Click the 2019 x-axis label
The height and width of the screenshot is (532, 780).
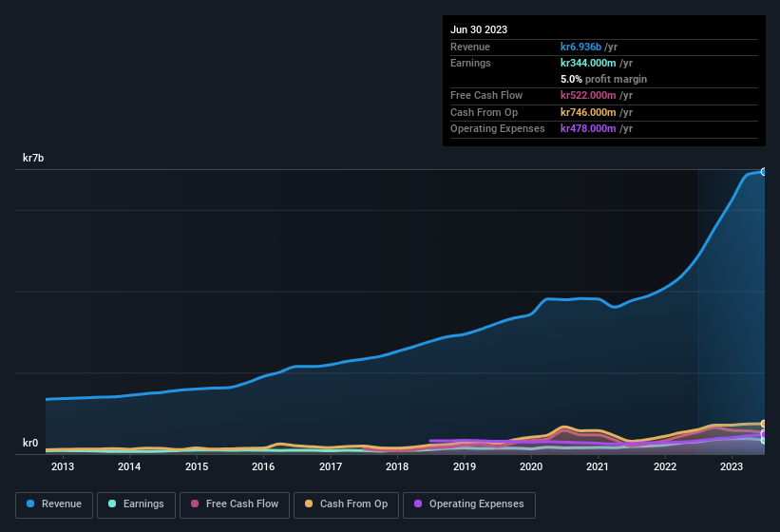click(x=465, y=466)
